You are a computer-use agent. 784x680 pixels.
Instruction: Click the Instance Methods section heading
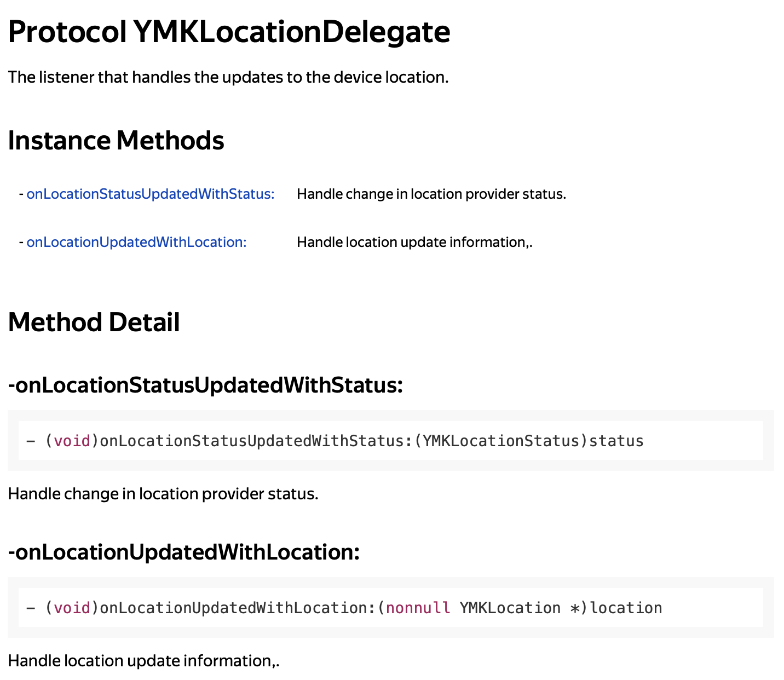point(116,140)
